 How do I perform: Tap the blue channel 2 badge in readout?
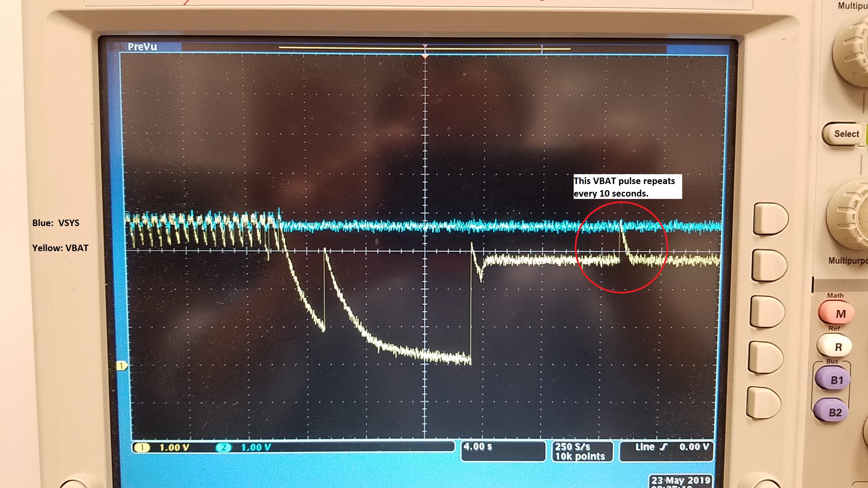(223, 448)
